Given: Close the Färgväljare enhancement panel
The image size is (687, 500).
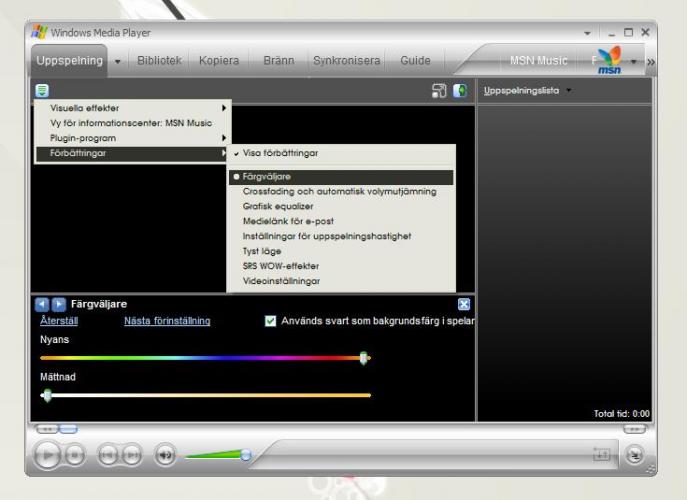Looking at the screenshot, I should tap(463, 303).
